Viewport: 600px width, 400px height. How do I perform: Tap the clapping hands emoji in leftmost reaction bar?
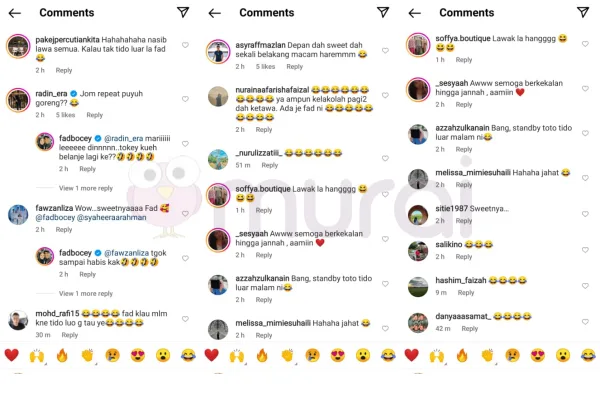coord(87,356)
